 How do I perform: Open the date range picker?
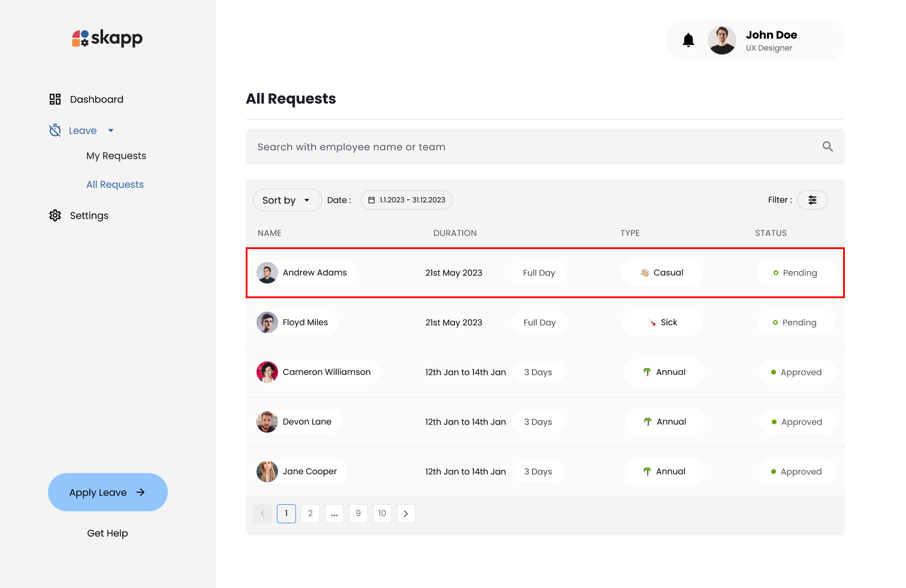[x=406, y=200]
